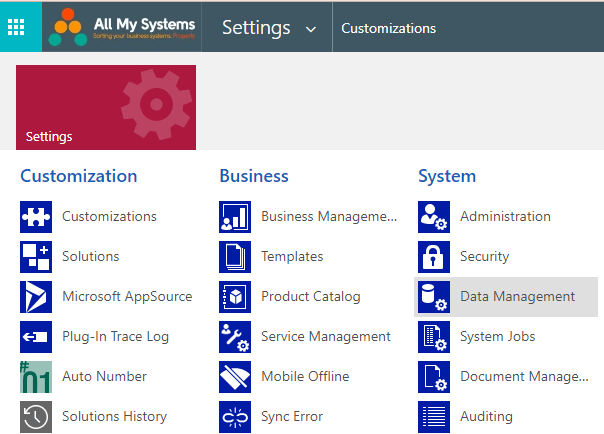Select the Customizations breadcrumb in the nav bar
Image resolution: width=604 pixels, height=434 pixels.
(x=388, y=28)
